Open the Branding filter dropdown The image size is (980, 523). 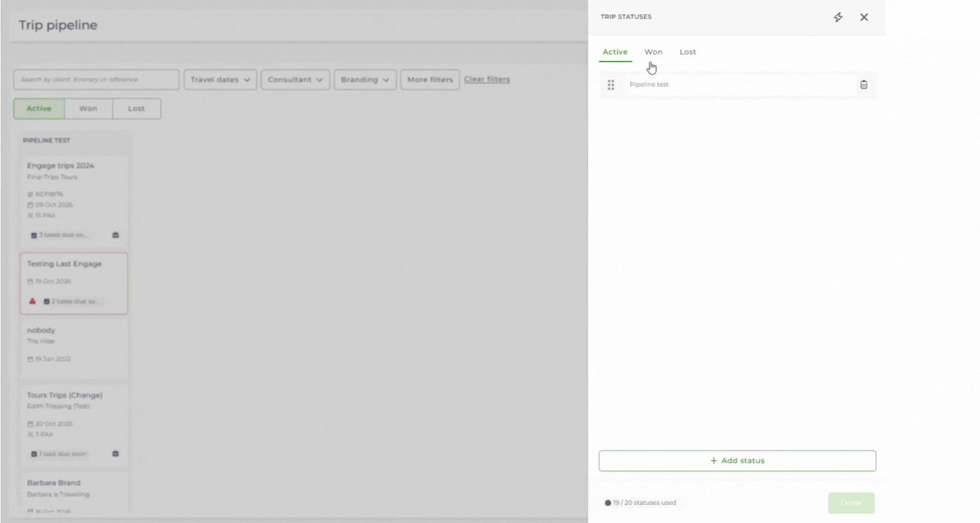(x=365, y=80)
